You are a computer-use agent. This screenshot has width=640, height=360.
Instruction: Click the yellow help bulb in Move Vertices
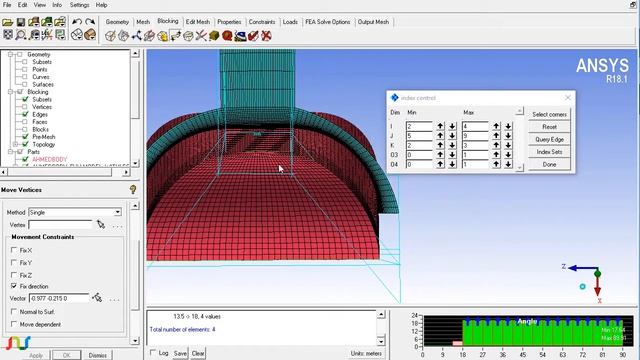(x=133, y=189)
